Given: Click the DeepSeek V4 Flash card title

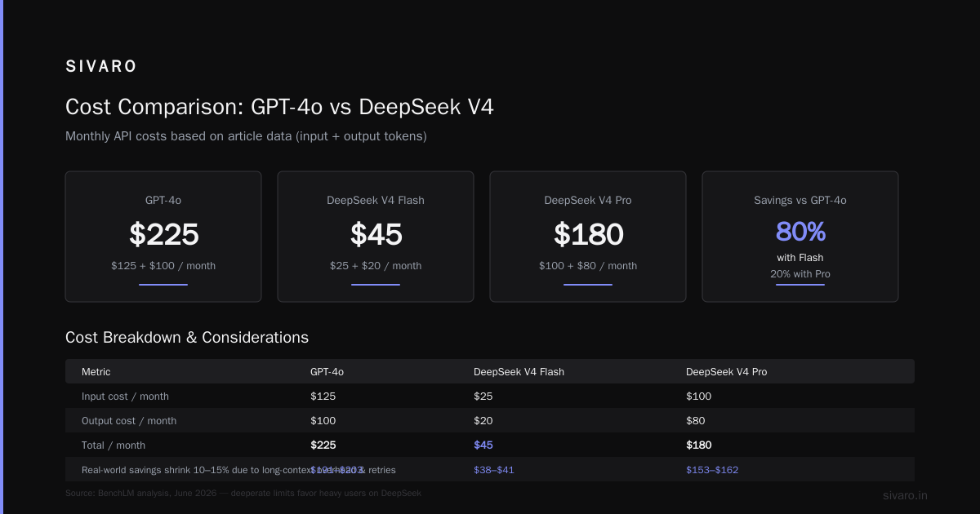Looking at the screenshot, I should [376, 200].
